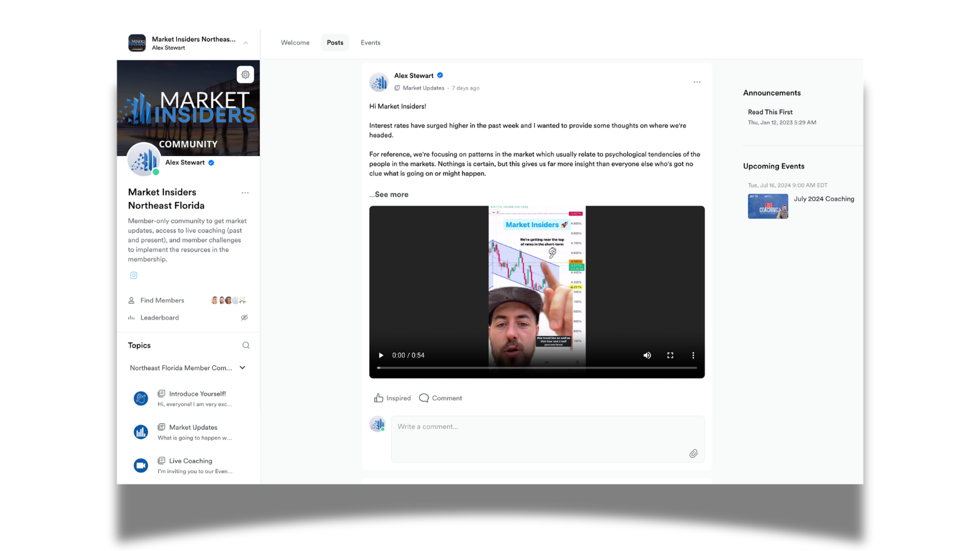The image size is (980, 551).
Task: Open the post options three-dot menu
Action: coord(697,82)
